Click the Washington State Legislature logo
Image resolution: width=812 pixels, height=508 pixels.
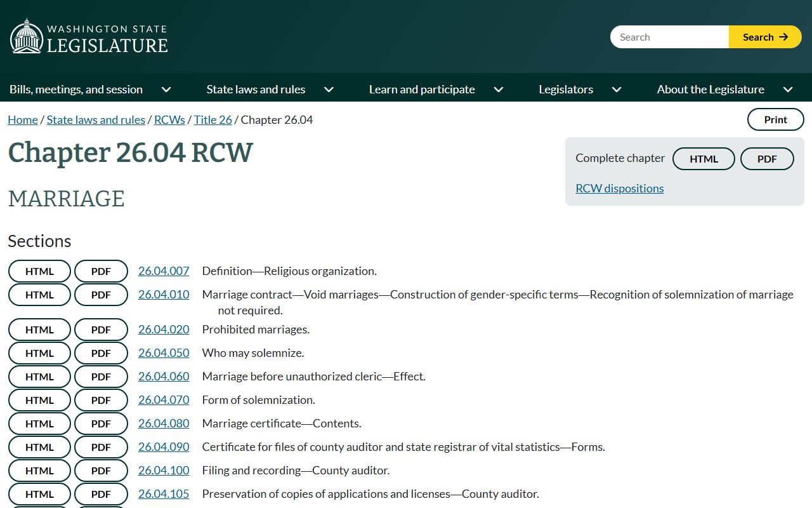click(x=89, y=37)
